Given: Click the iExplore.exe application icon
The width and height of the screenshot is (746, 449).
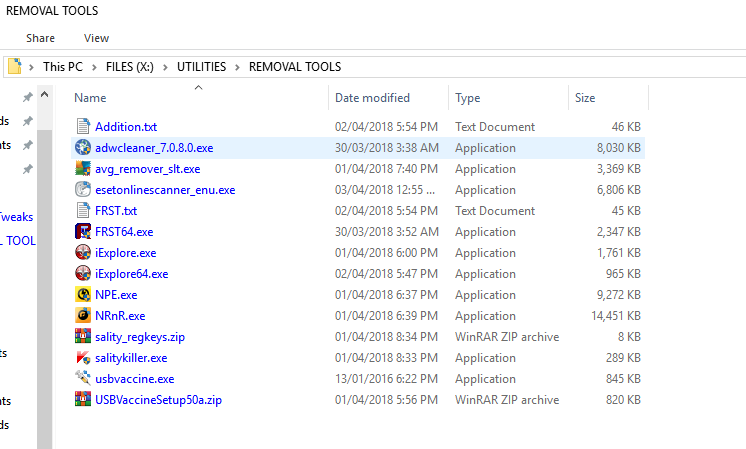Looking at the screenshot, I should coord(83,252).
